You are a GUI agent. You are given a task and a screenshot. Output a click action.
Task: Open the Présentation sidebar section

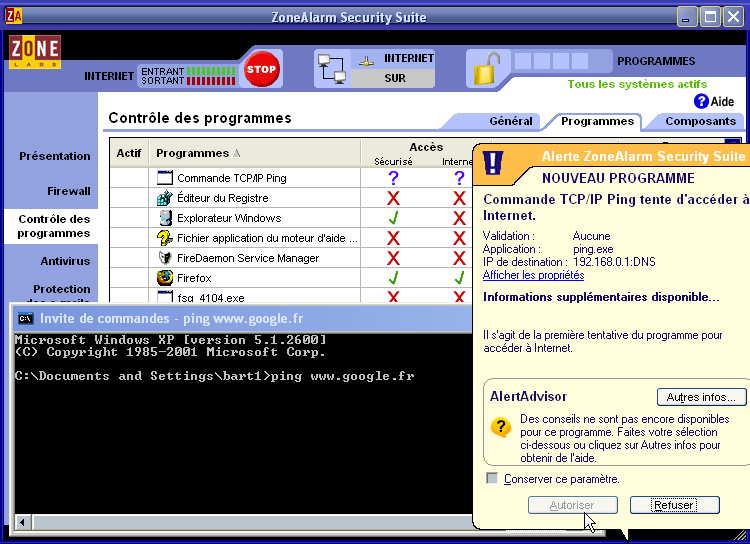55,156
